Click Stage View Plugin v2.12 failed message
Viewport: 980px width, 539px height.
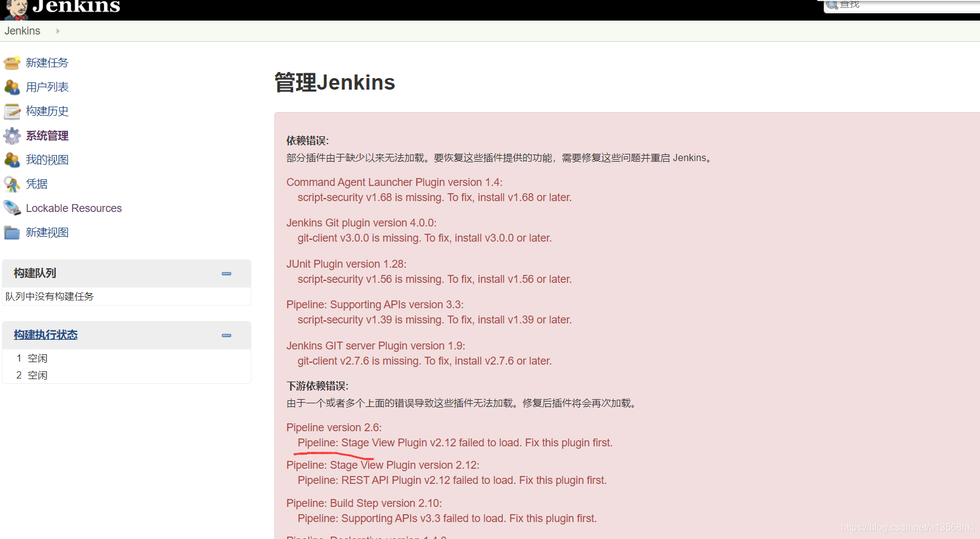tap(455, 443)
